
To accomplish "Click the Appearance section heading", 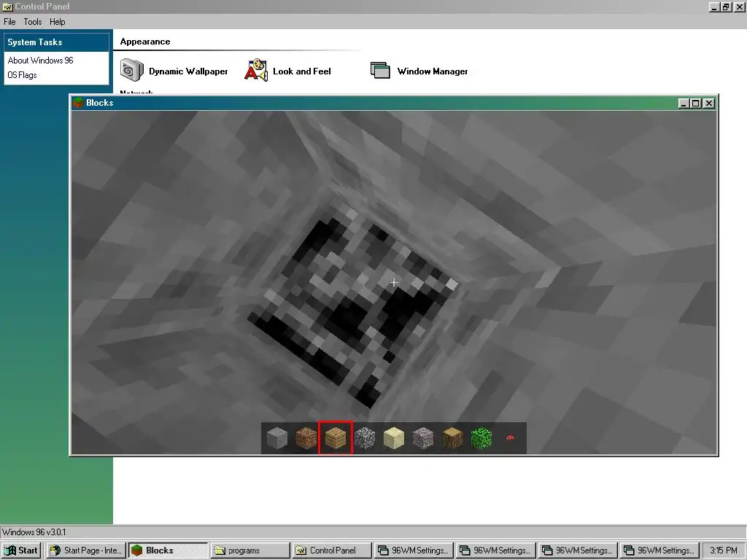I will coord(145,42).
